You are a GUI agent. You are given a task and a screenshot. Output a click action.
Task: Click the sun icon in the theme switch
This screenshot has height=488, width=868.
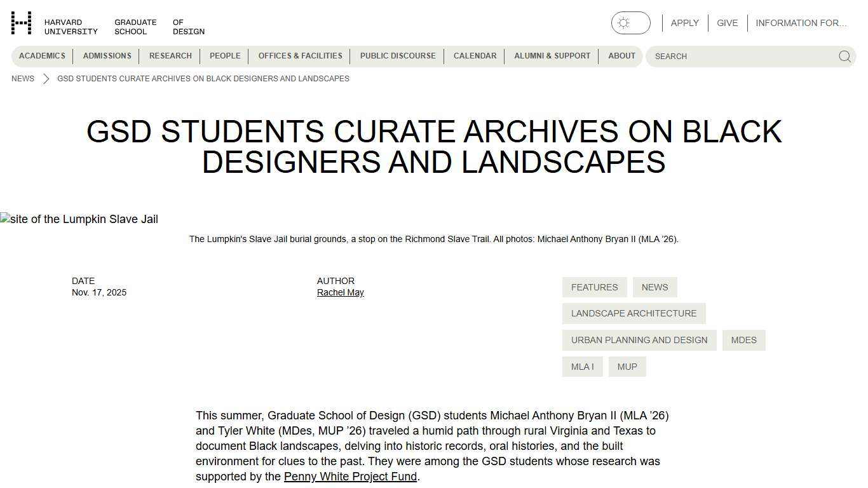[621, 22]
